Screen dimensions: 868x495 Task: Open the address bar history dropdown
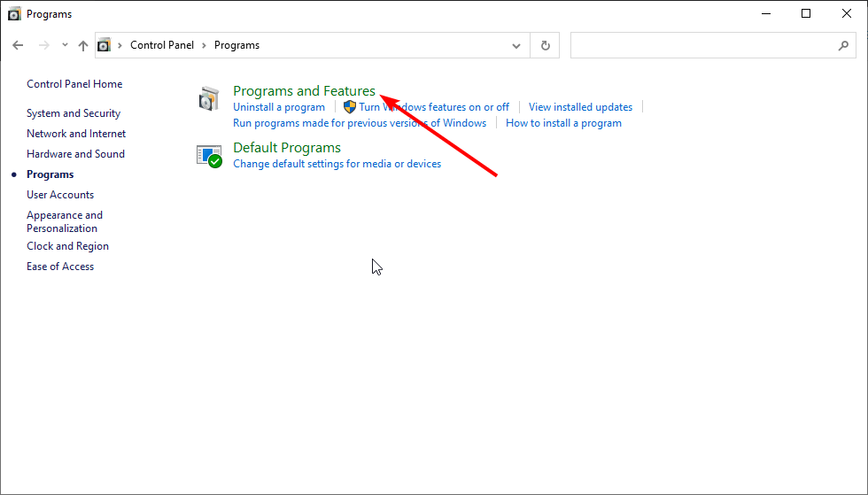(515, 45)
